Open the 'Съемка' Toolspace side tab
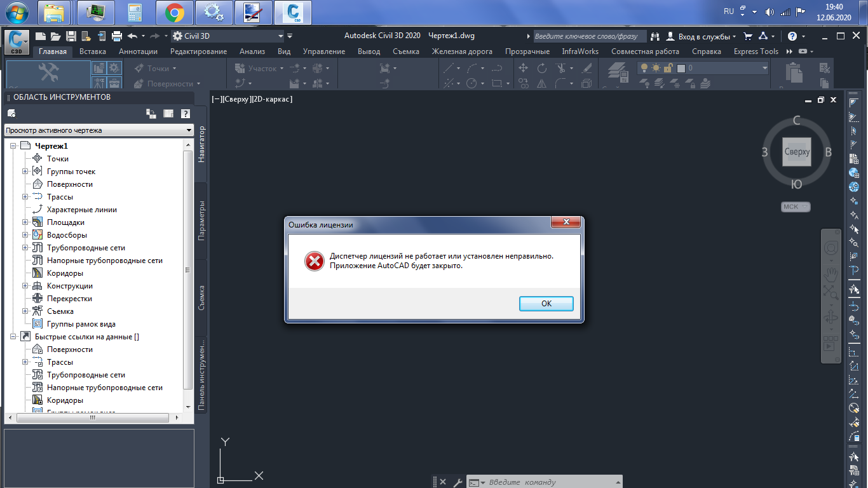868x488 pixels. coord(201,297)
